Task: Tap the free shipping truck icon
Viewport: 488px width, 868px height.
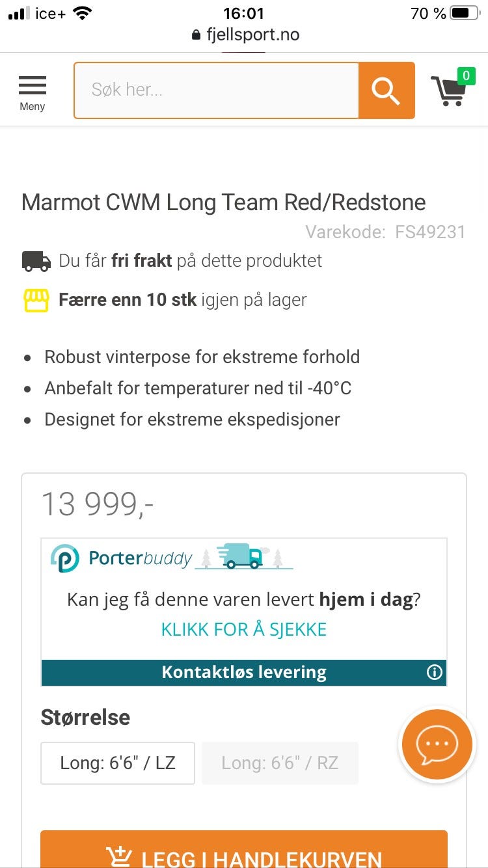Action: (36, 262)
